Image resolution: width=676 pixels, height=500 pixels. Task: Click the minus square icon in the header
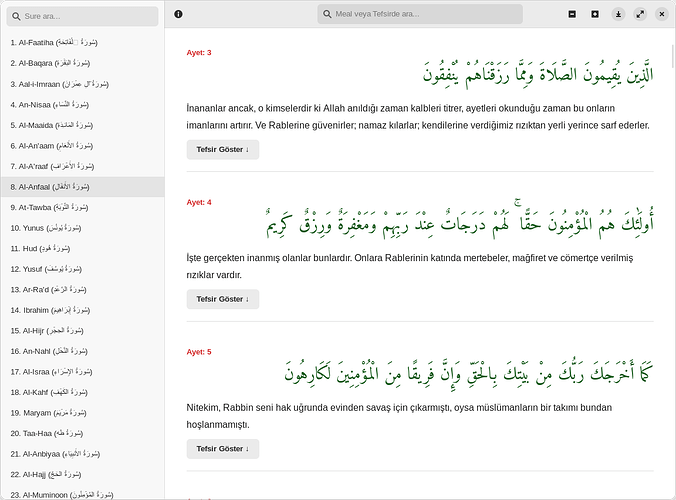572,14
